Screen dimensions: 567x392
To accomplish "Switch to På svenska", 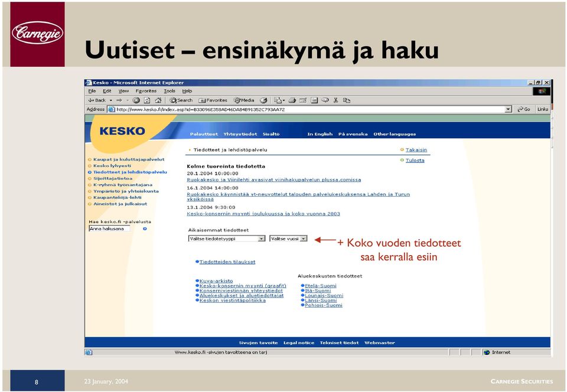I will (x=353, y=134).
